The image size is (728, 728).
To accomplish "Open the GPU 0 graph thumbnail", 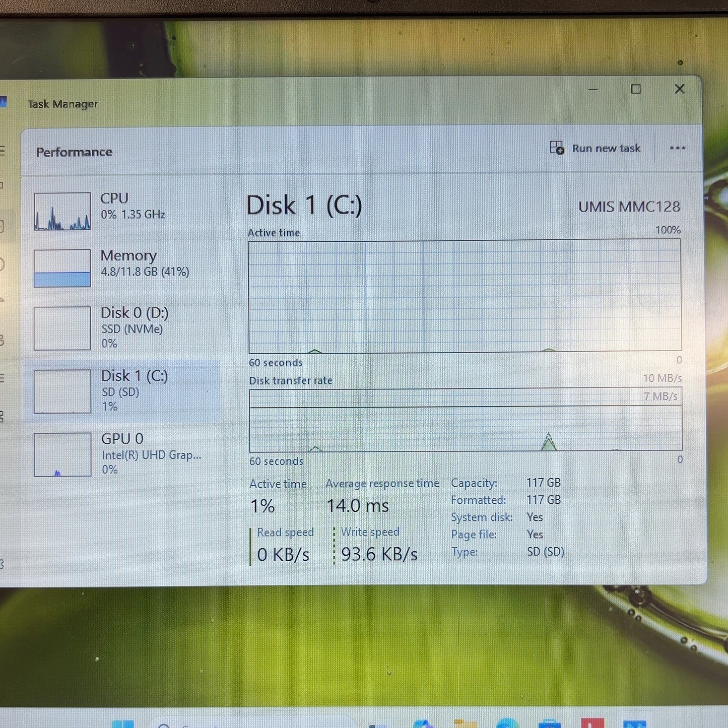I will click(62, 454).
